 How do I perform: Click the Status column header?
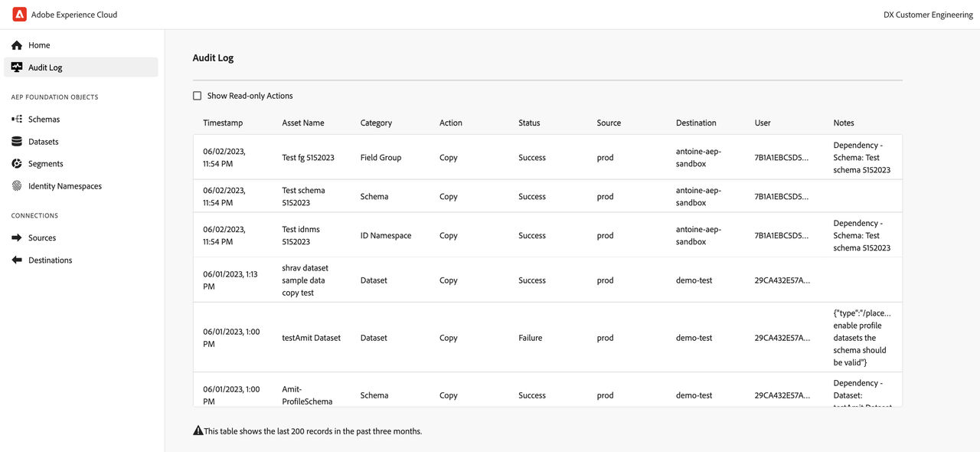[529, 123]
